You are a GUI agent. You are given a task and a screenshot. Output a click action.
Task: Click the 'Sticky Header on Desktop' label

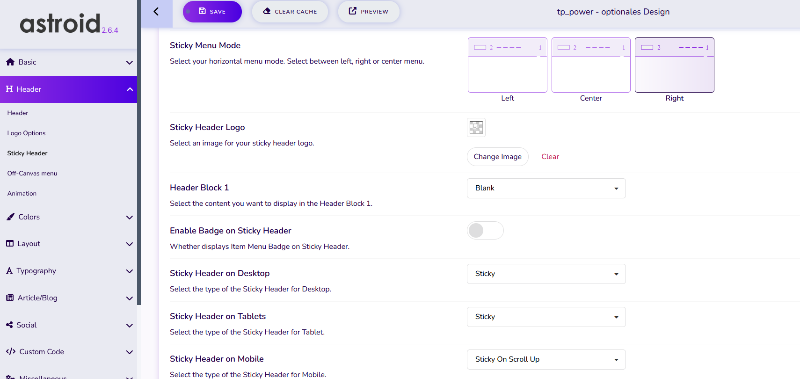click(219, 273)
